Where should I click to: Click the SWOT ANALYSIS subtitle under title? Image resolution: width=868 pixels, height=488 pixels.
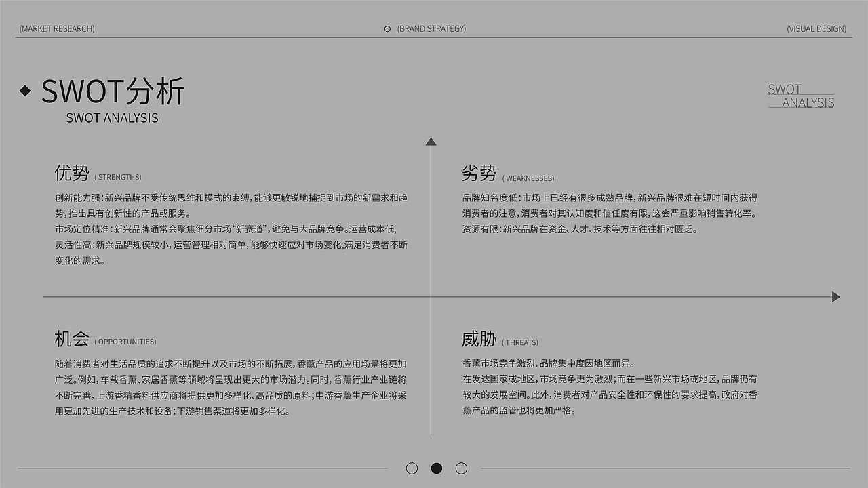112,118
